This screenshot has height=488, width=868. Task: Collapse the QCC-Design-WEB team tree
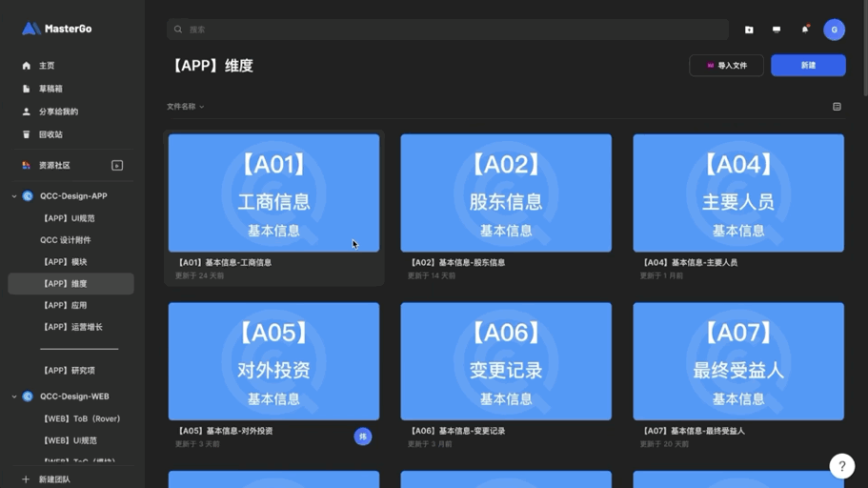click(14, 396)
